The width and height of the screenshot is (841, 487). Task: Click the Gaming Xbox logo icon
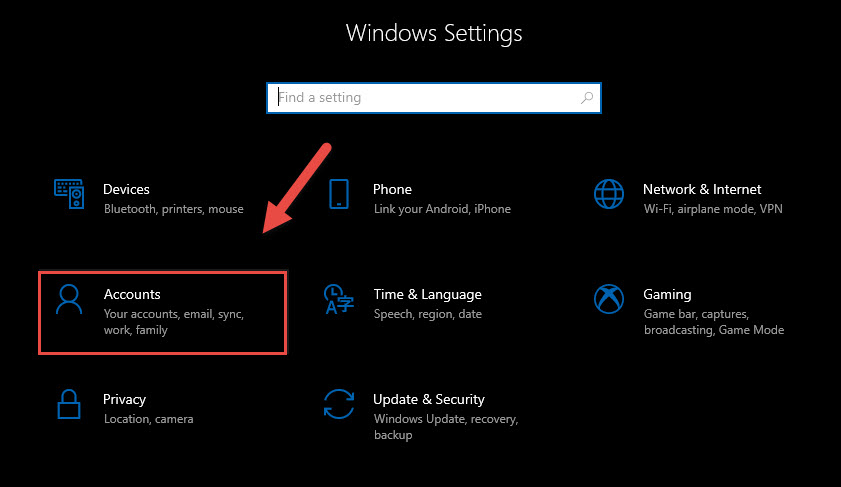[609, 299]
